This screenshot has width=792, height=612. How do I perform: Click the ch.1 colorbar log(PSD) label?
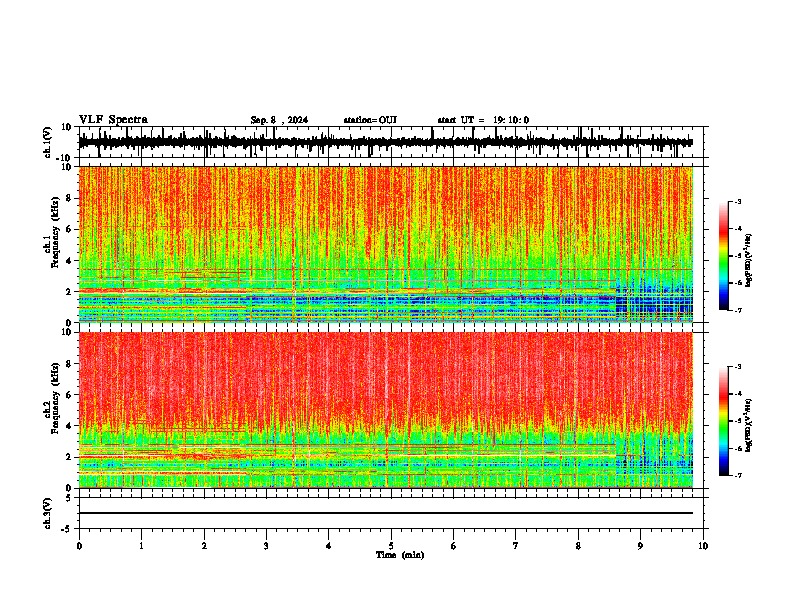point(748,261)
